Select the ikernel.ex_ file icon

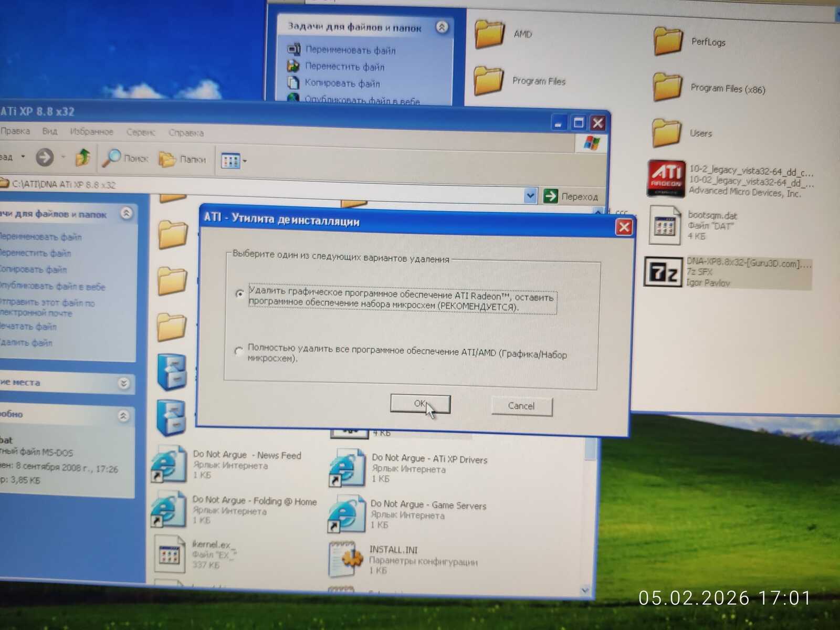(x=170, y=554)
